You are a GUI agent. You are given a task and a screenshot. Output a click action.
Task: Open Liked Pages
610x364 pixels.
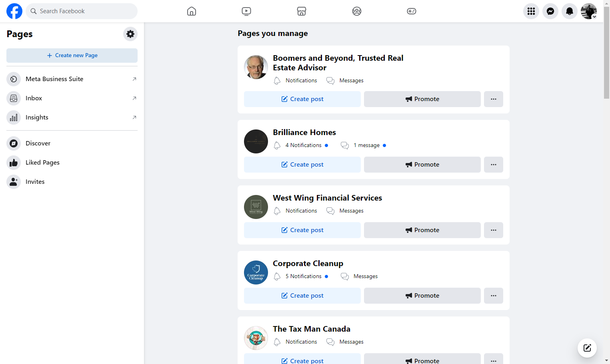(72, 163)
